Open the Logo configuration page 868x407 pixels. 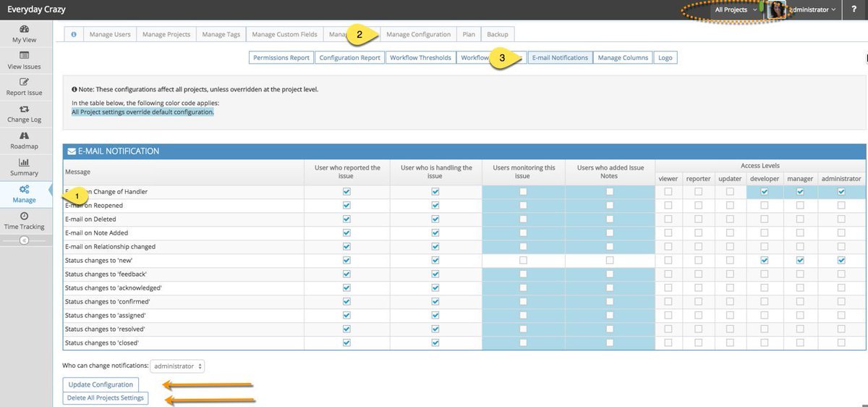665,57
